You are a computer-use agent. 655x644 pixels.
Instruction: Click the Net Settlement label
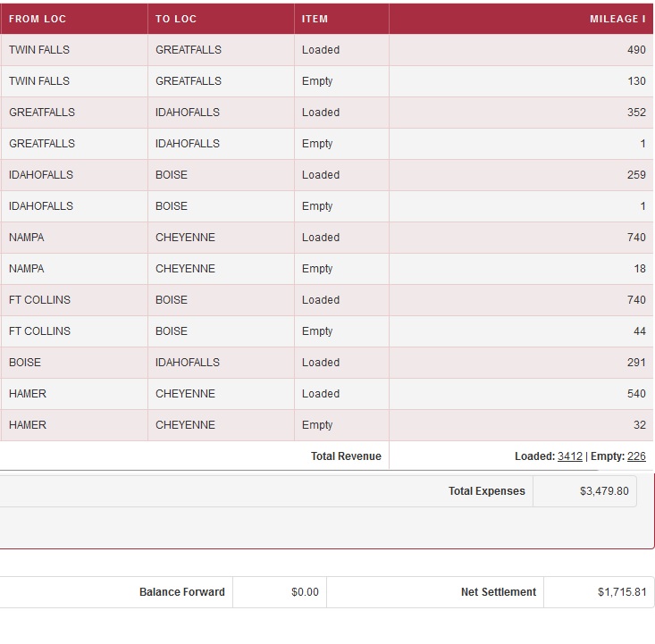pos(498,592)
